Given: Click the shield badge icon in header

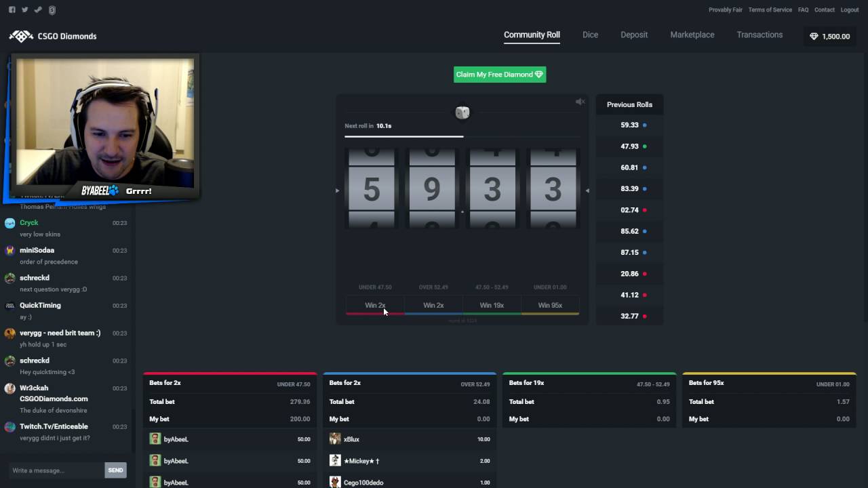Looking at the screenshot, I should tap(52, 10).
